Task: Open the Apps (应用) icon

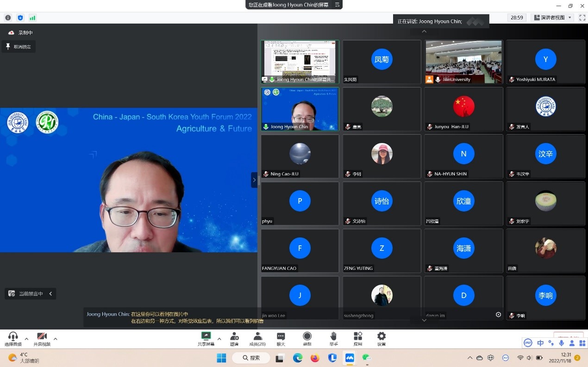Action: [x=357, y=336]
